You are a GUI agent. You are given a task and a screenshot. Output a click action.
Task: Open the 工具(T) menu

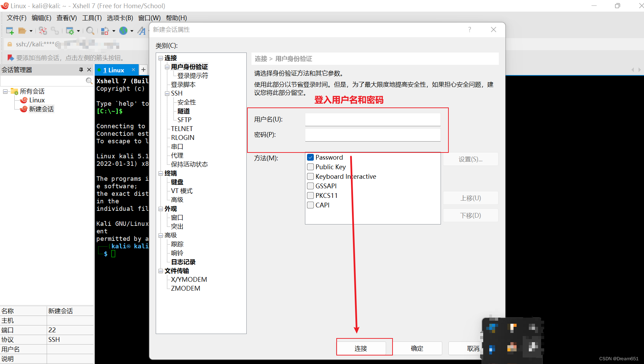click(92, 18)
